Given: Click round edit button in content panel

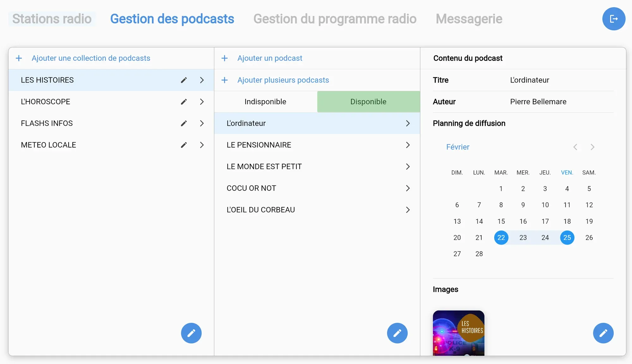Looking at the screenshot, I should click(x=603, y=333).
